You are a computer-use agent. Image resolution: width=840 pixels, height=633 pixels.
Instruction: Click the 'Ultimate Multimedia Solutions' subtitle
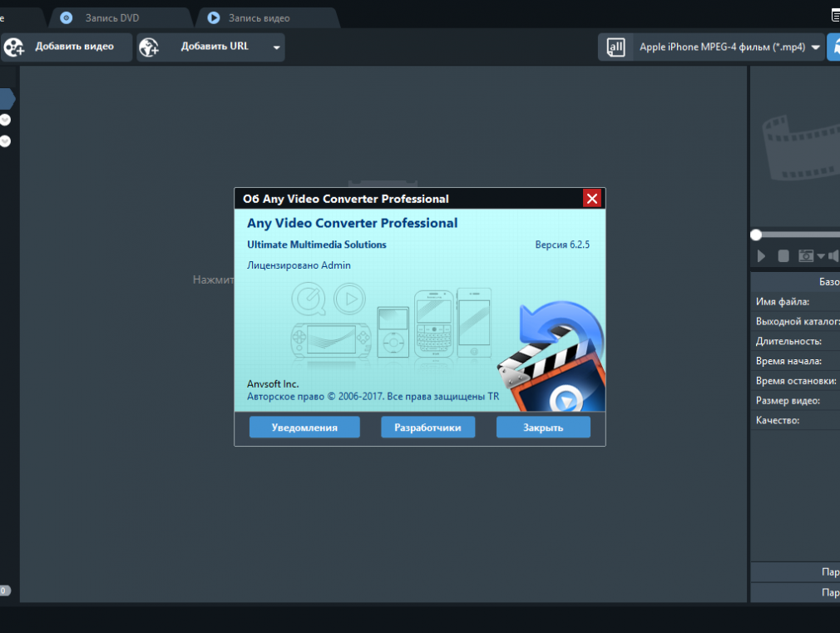click(317, 245)
